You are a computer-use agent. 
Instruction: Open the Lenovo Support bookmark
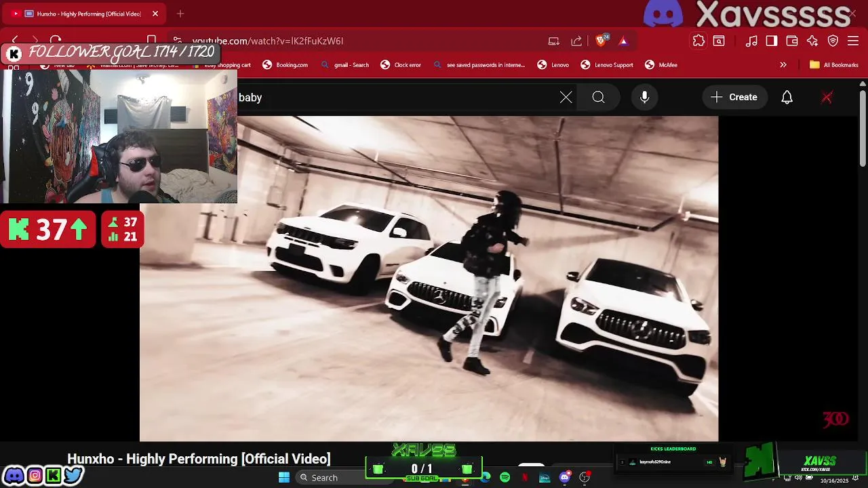click(607, 65)
